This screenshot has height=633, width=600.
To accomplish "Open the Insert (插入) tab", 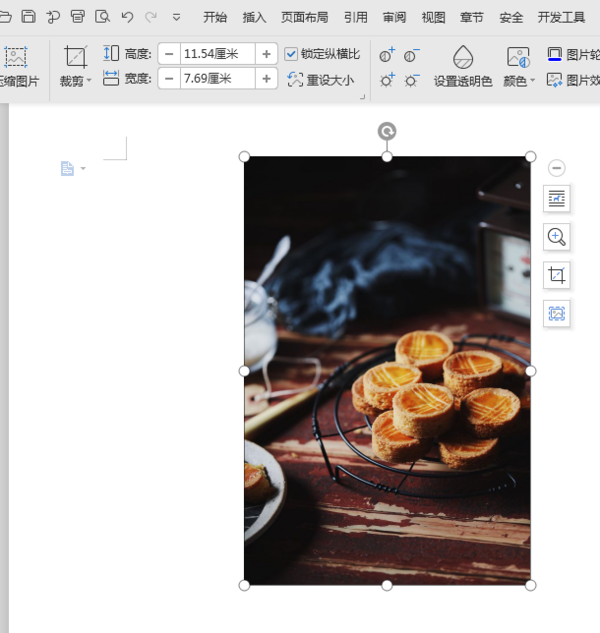I will (x=255, y=17).
